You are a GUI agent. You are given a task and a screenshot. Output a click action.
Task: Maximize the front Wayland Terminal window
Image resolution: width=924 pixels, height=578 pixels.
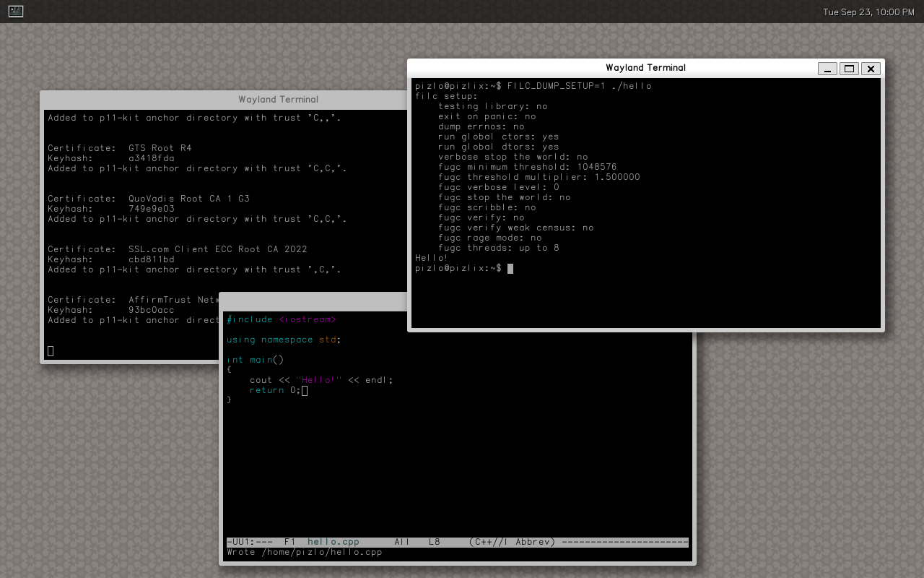849,69
